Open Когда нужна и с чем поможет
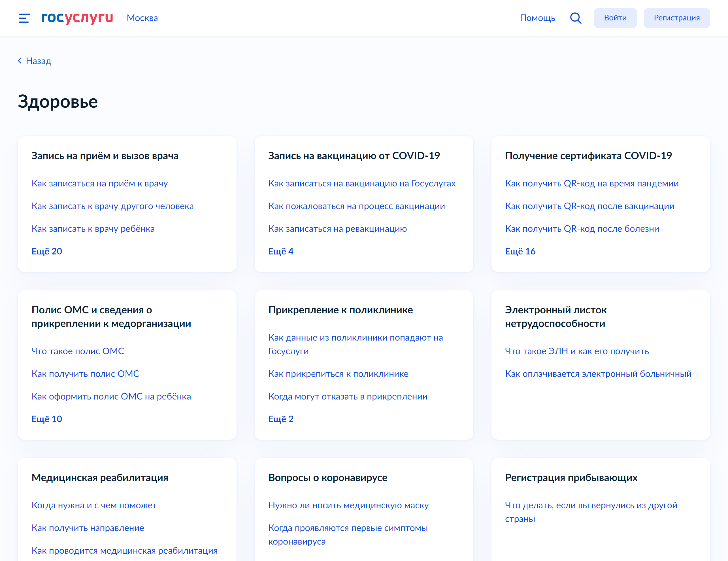This screenshot has height=561, width=728. (94, 505)
